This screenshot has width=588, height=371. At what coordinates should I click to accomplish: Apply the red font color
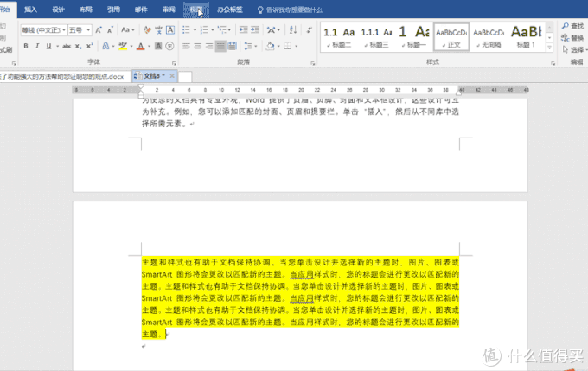(x=141, y=46)
